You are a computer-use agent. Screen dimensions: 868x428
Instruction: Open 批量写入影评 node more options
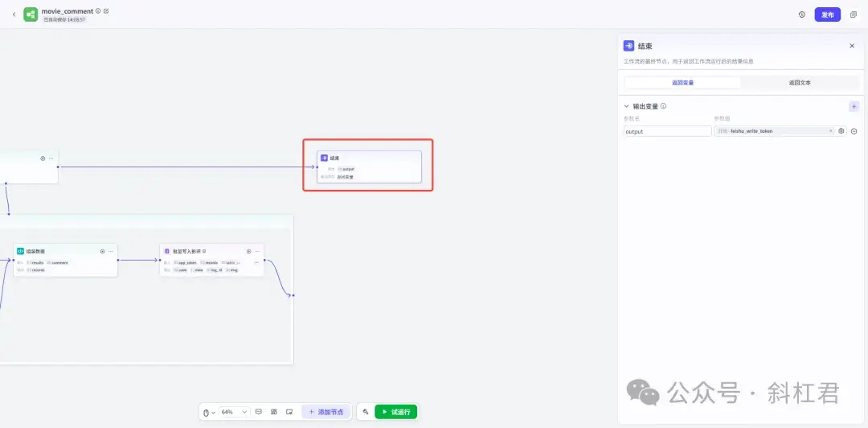coord(257,252)
